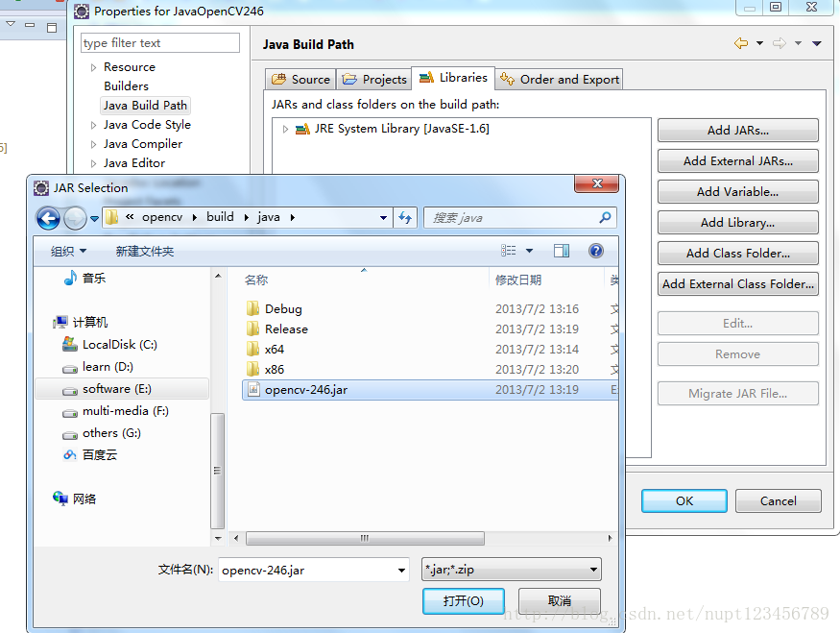Click the 打开(O) open button
The height and width of the screenshot is (633, 840).
pyautogui.click(x=464, y=601)
